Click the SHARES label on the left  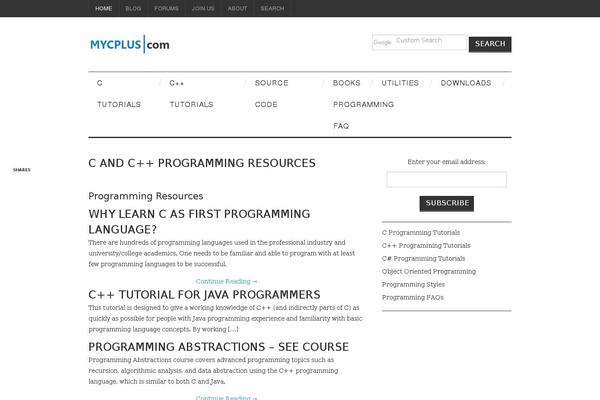pos(21,170)
